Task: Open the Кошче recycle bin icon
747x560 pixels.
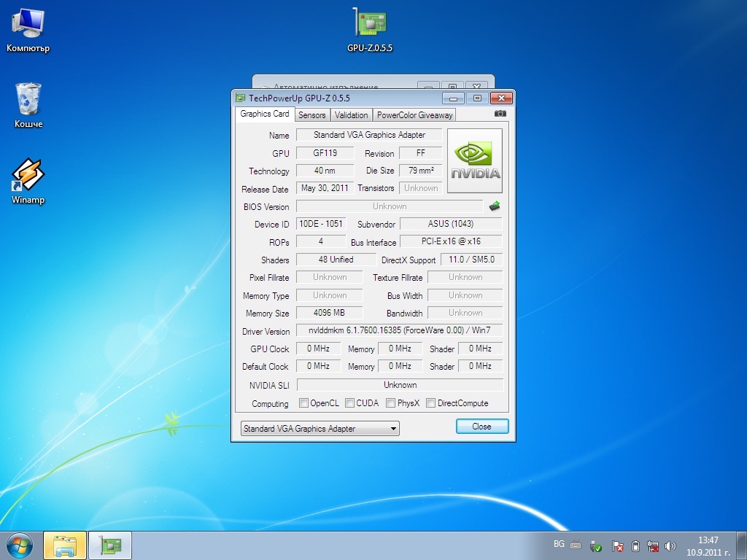Action: point(28,106)
